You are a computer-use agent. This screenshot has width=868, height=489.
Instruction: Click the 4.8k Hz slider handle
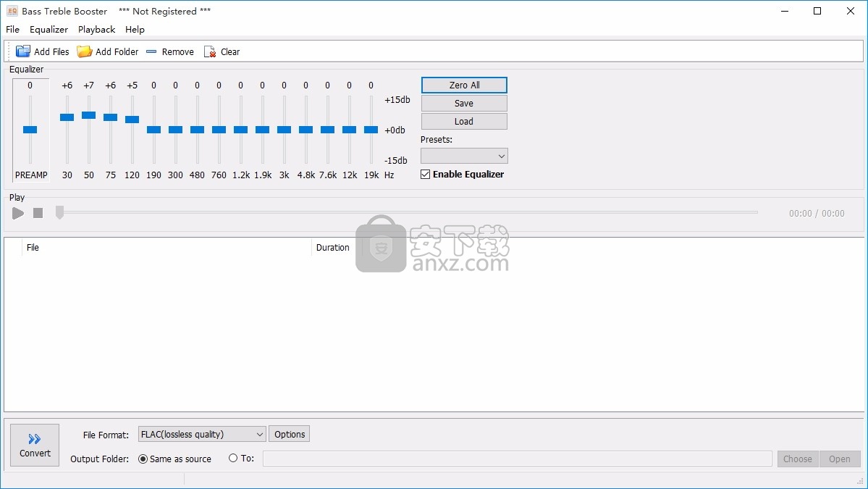[306, 130]
